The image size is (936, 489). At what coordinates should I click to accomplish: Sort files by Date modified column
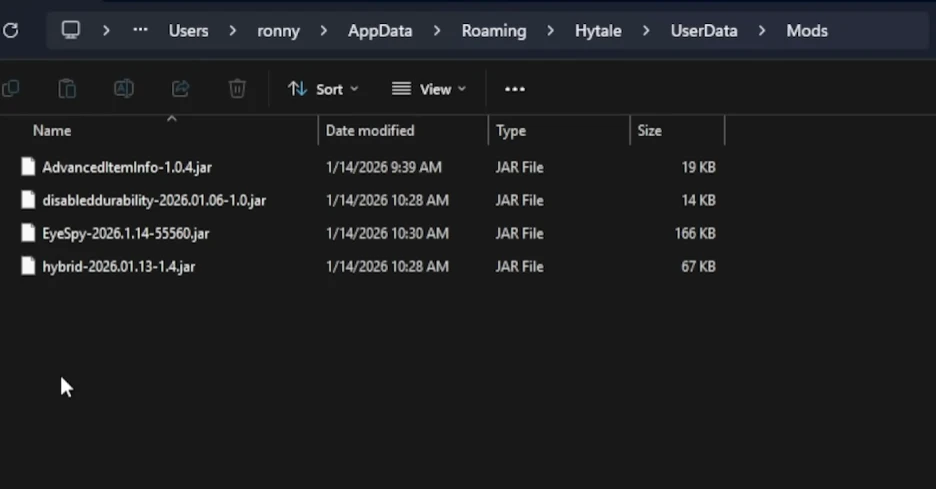coord(370,130)
